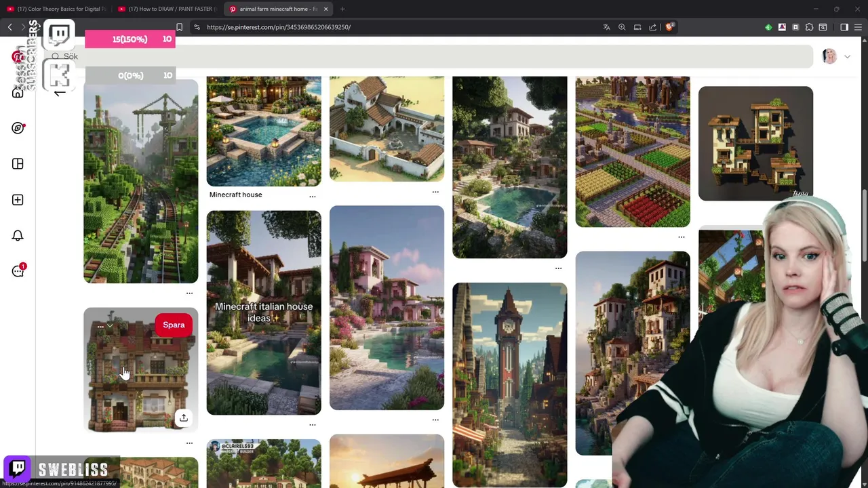Close the Pinterest browser tab
The height and width of the screenshot is (488, 868).
pos(325,9)
